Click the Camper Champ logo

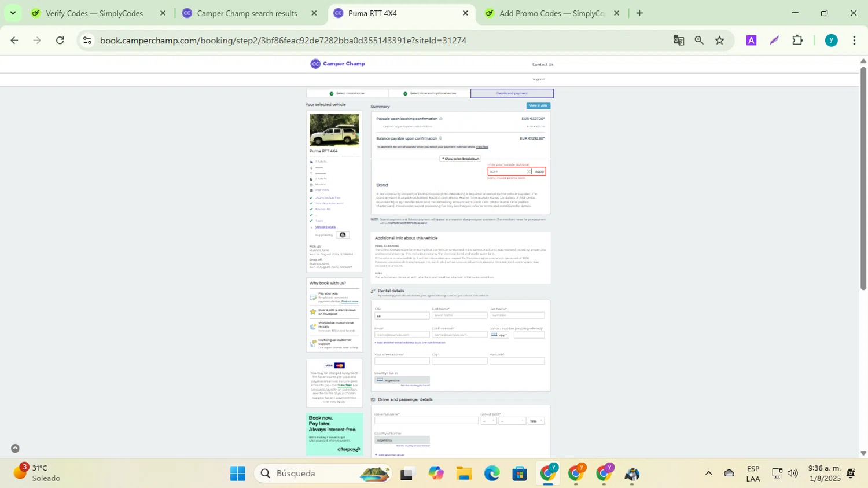pyautogui.click(x=338, y=64)
